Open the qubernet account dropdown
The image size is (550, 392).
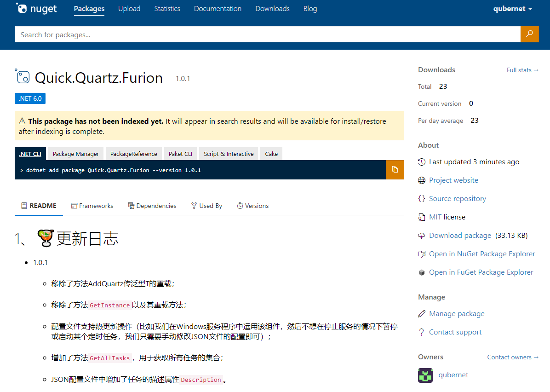[512, 8]
